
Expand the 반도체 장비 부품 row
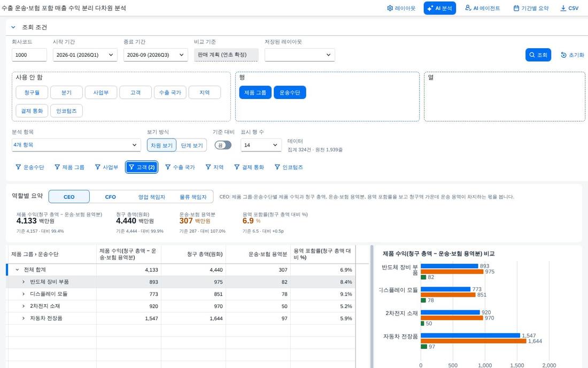click(23, 282)
